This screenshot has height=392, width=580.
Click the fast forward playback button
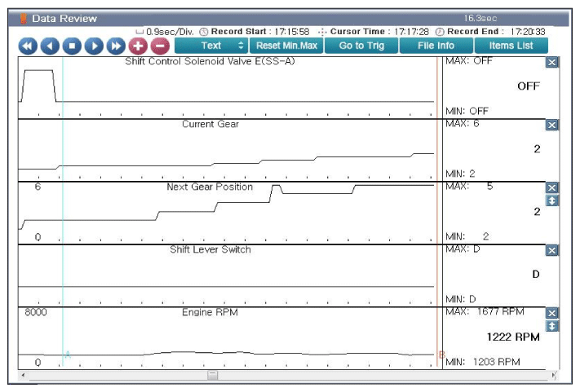click(116, 46)
